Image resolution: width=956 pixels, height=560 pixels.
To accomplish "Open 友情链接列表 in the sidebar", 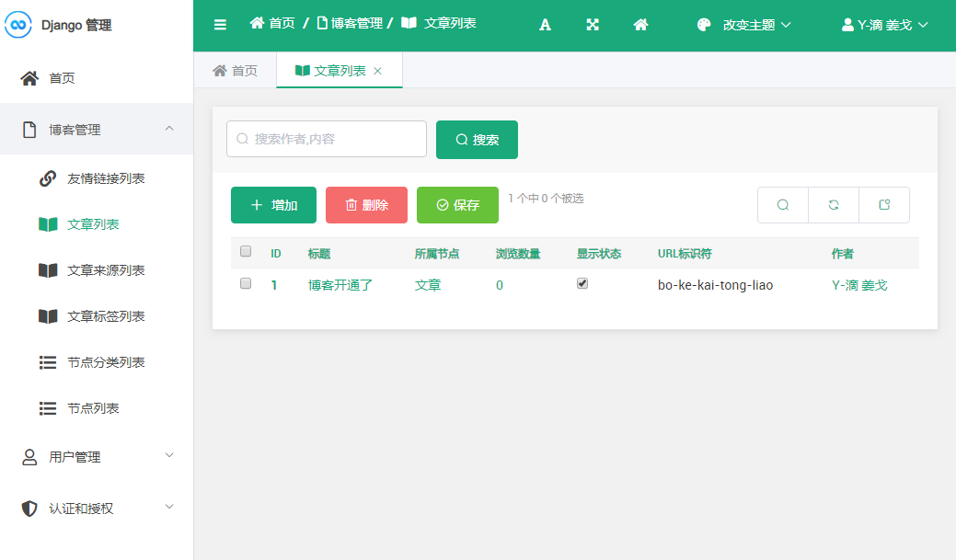I will [106, 178].
